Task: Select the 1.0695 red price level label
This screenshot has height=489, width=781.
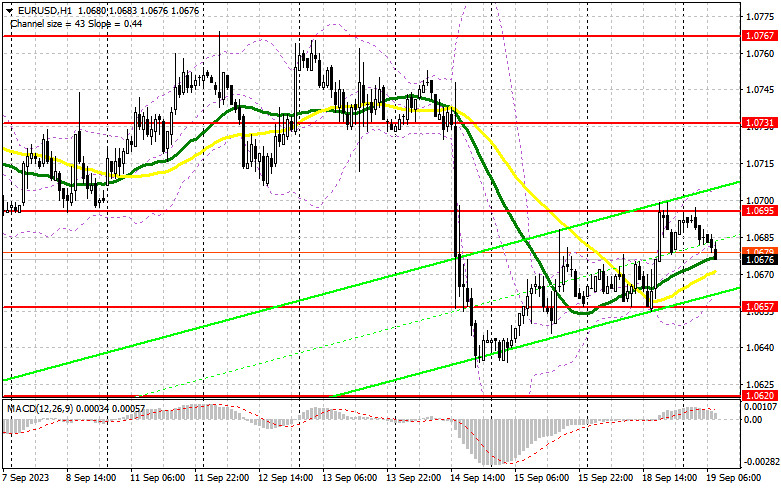Action: [x=759, y=211]
